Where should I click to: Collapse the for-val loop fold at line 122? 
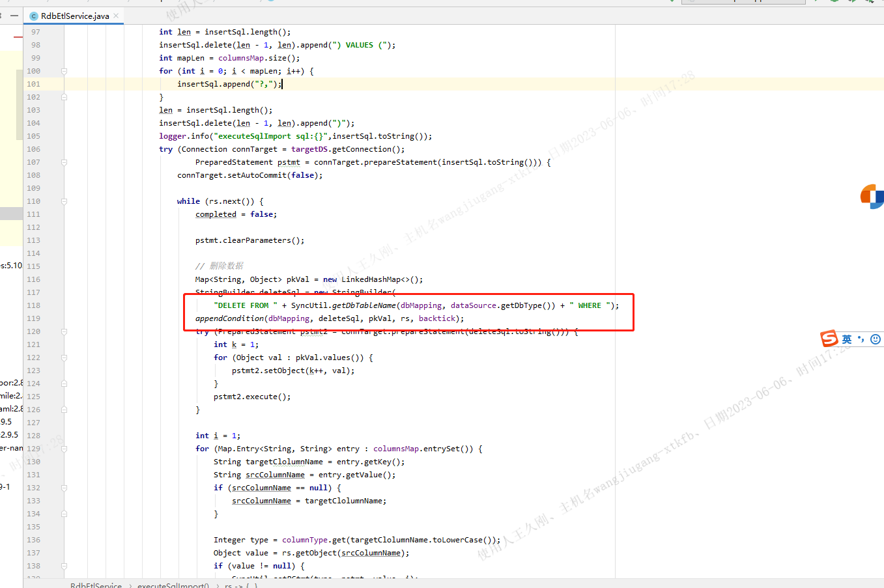coord(64,357)
